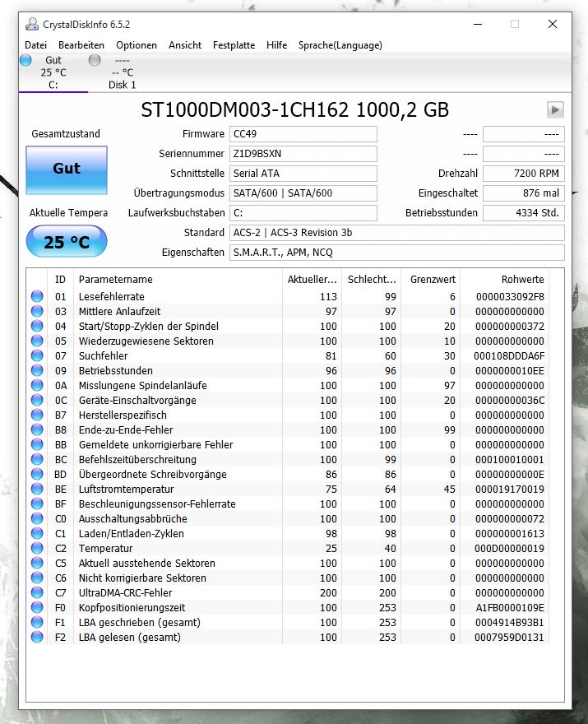The image size is (588, 724).
Task: Click the status orb for Mittlere Anlaufzeit row
Action: tap(37, 311)
